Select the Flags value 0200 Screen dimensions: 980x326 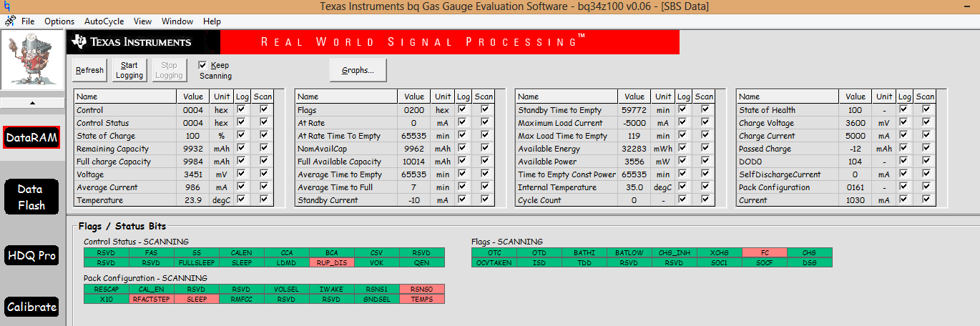(x=414, y=110)
